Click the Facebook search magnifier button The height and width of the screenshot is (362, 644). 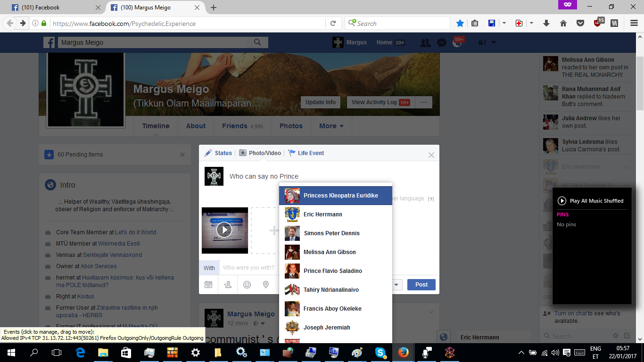(x=257, y=42)
